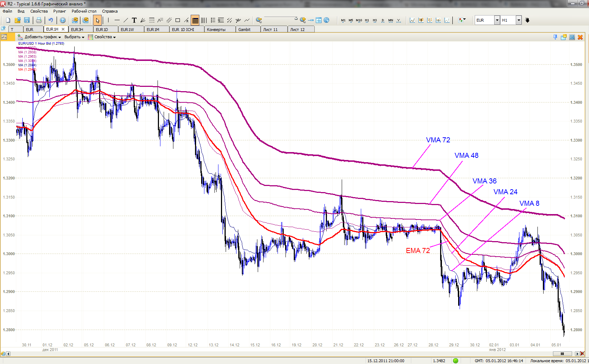Print the chart with the printer icon
Image resolution: width=589 pixels, height=364 pixels.
coord(39,20)
